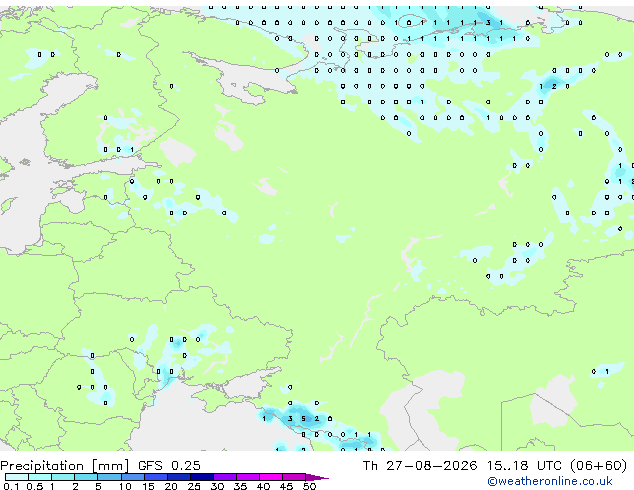The width and height of the screenshot is (634, 490).
Task: Click the '25' legend scale label
Action: pos(194,486)
